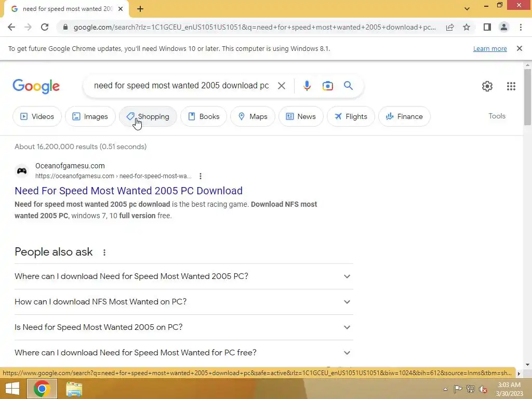The height and width of the screenshot is (399, 532).
Task: Open the Chrome three-dot menu
Action: pos(521,27)
